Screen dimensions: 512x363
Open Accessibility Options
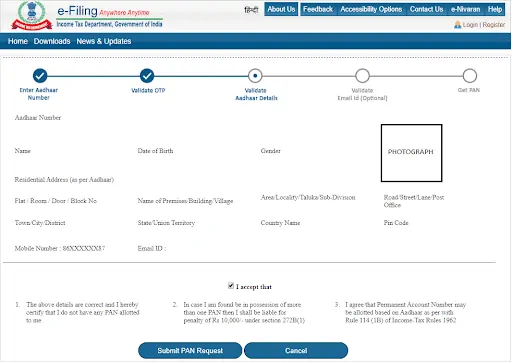[x=371, y=9]
